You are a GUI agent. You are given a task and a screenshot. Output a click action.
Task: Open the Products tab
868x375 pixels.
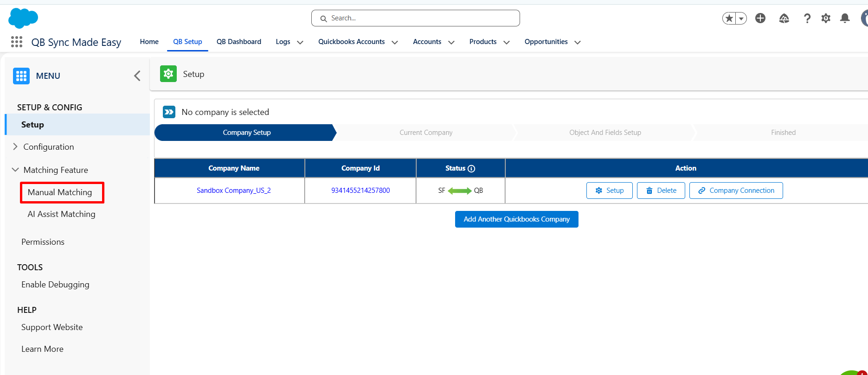point(483,42)
